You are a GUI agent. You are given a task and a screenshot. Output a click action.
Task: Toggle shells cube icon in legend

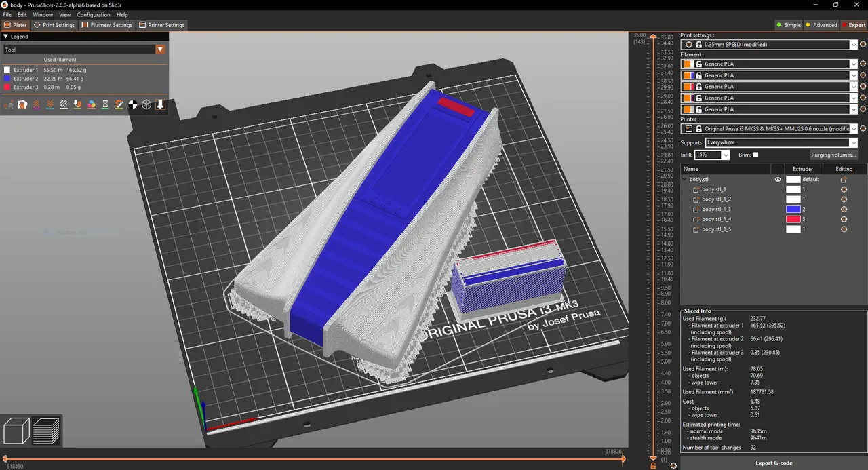point(146,104)
